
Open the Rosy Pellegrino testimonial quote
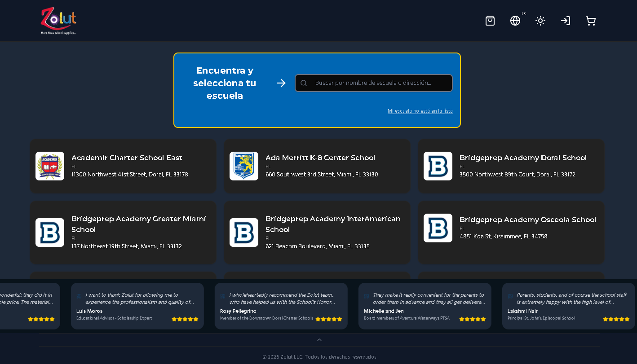coord(282,298)
